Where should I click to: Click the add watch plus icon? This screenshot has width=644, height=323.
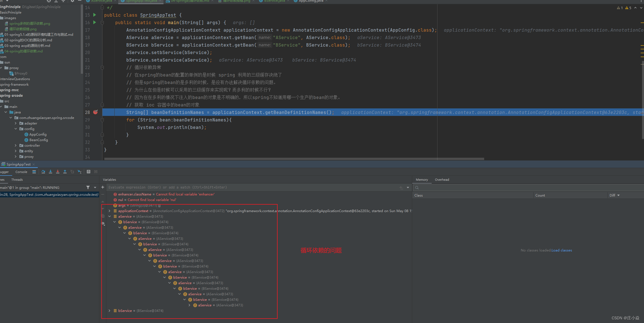tap(103, 187)
